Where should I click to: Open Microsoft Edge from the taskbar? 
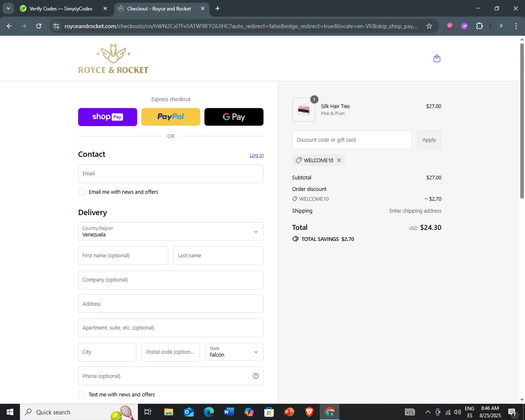[x=209, y=412]
